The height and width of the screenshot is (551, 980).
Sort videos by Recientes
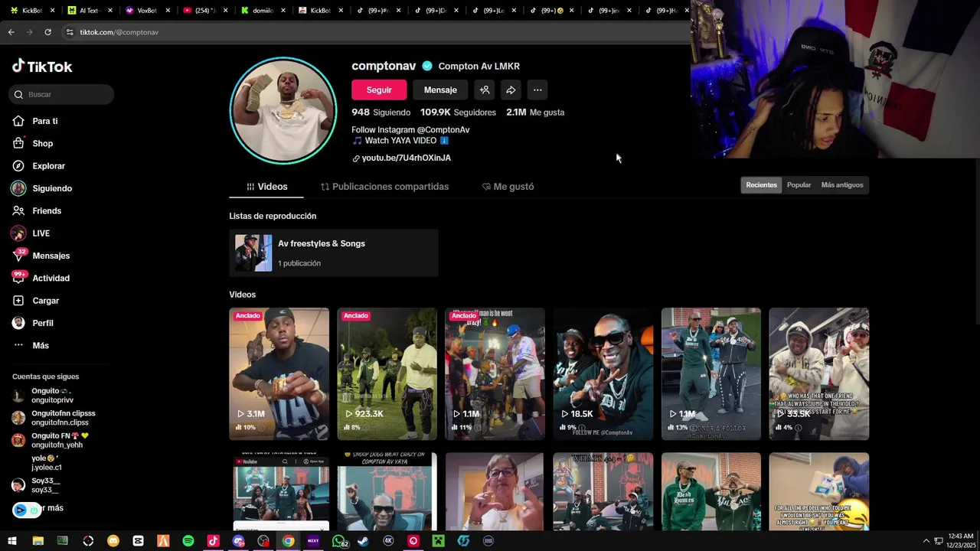761,185
